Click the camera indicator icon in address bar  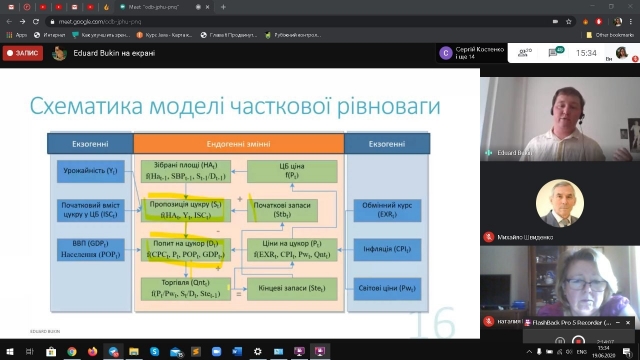point(555,22)
